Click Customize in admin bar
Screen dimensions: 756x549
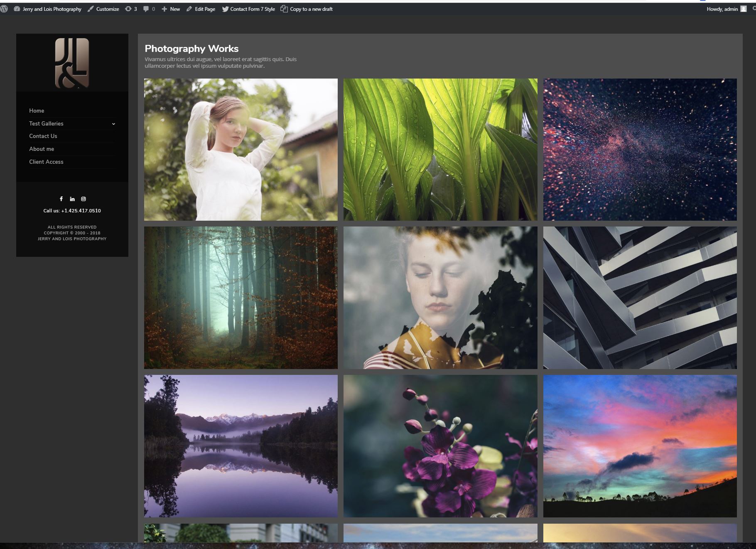103,9
